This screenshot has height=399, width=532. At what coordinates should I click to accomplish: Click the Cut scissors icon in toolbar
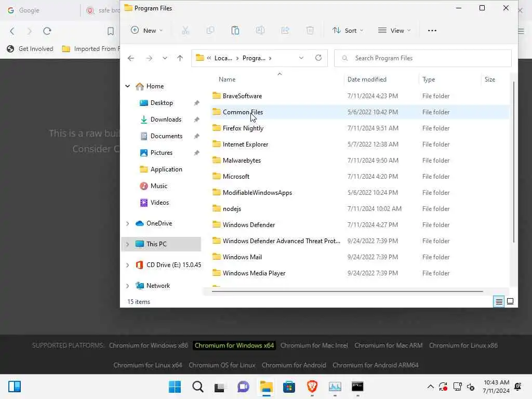pos(185,31)
